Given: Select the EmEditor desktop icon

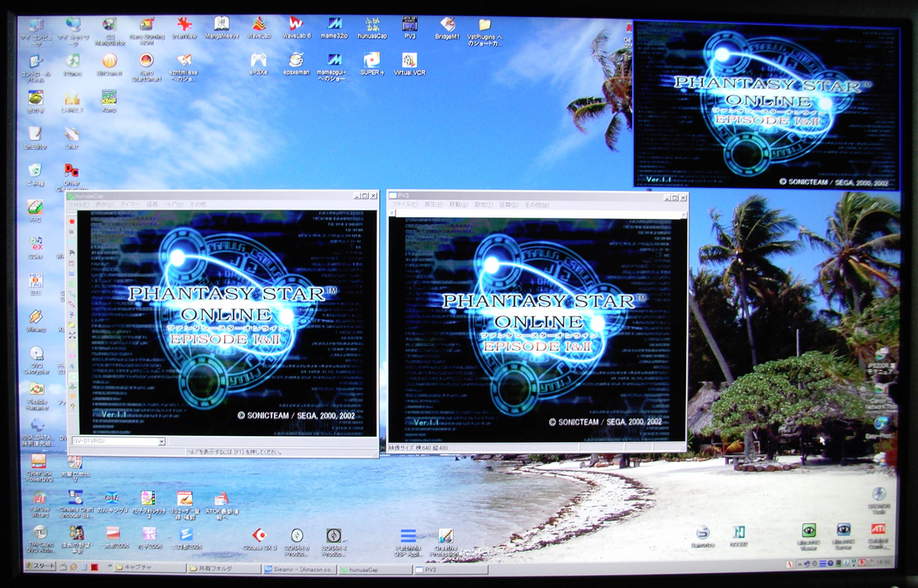Looking at the screenshot, I should [35, 138].
